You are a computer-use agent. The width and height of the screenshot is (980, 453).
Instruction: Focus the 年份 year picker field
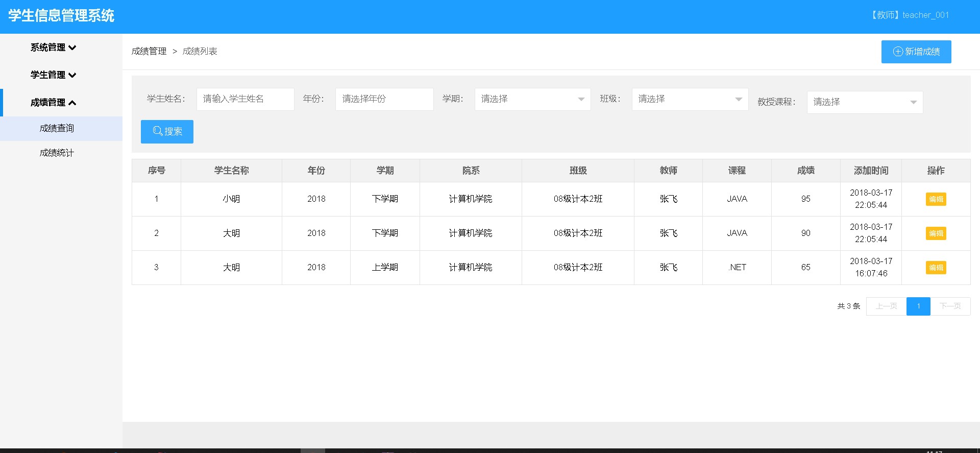point(384,99)
